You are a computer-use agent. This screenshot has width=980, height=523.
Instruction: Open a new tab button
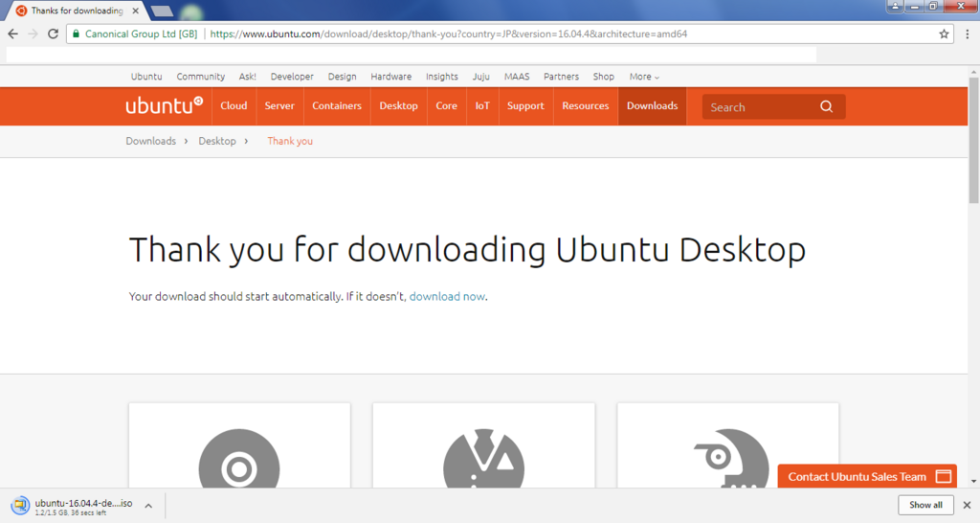163,11
